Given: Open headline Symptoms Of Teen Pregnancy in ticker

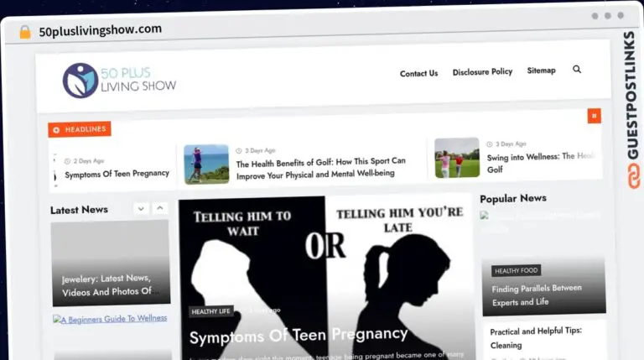Looking at the screenshot, I should (117, 174).
